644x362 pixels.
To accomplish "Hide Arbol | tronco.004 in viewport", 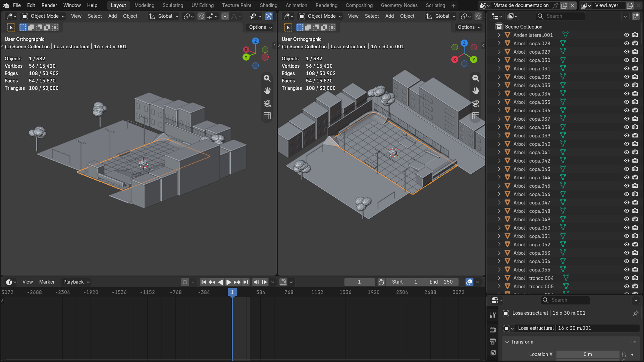I will pos(626,278).
